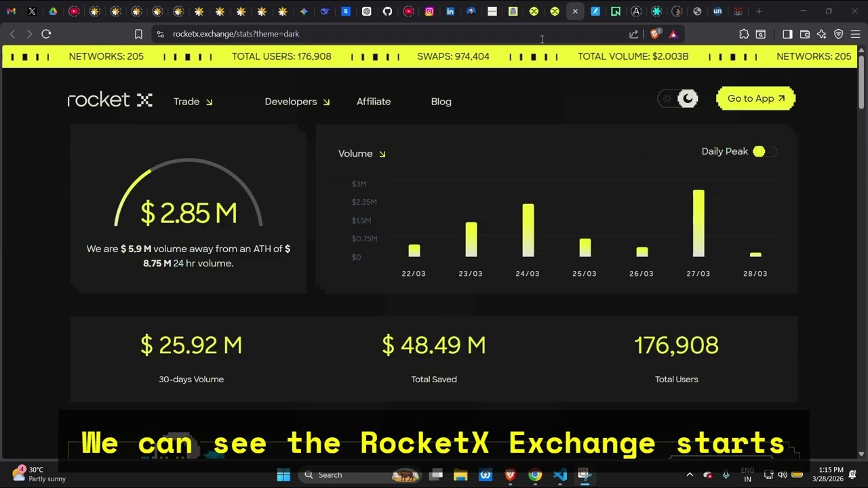
Task: Bookmark this page using the bookmark icon
Action: click(x=138, y=34)
